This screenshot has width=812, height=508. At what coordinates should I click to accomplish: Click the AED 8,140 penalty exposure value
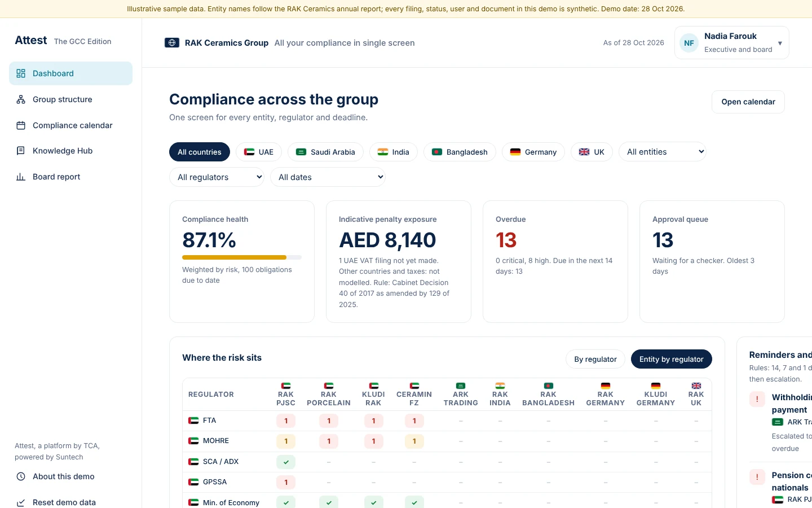coord(387,240)
